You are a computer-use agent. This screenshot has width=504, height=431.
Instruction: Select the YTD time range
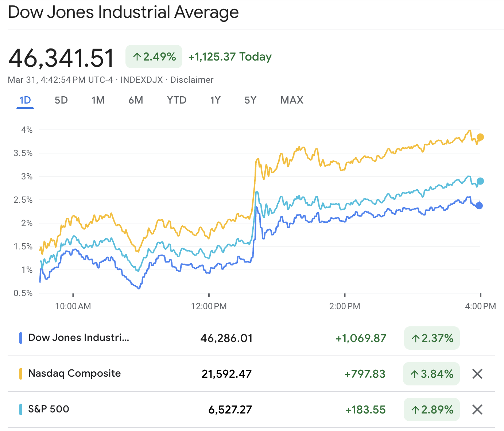177,100
